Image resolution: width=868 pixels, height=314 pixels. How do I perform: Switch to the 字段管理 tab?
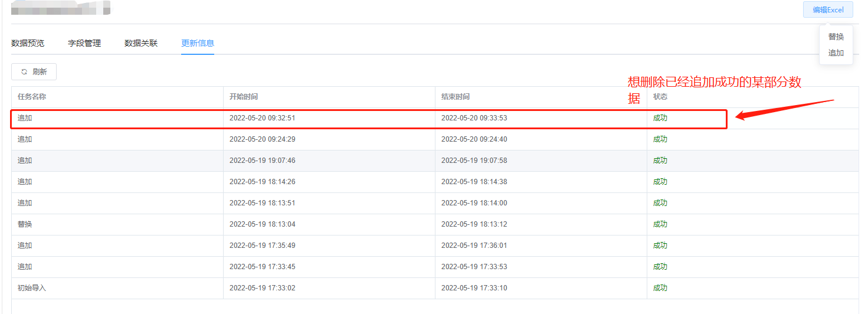pyautogui.click(x=84, y=43)
